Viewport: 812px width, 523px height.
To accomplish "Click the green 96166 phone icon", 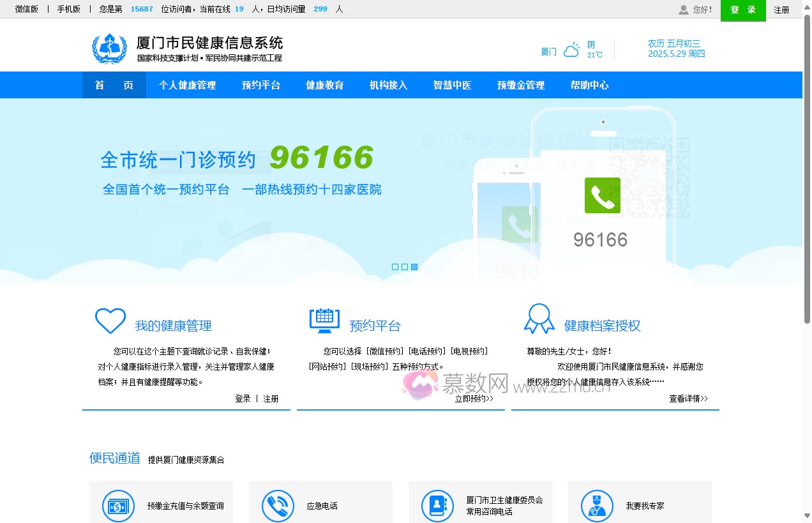I will (x=602, y=195).
